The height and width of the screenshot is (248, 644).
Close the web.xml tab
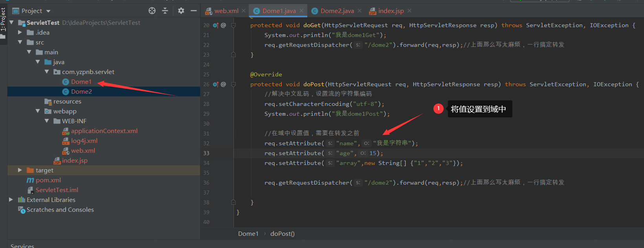click(x=244, y=11)
